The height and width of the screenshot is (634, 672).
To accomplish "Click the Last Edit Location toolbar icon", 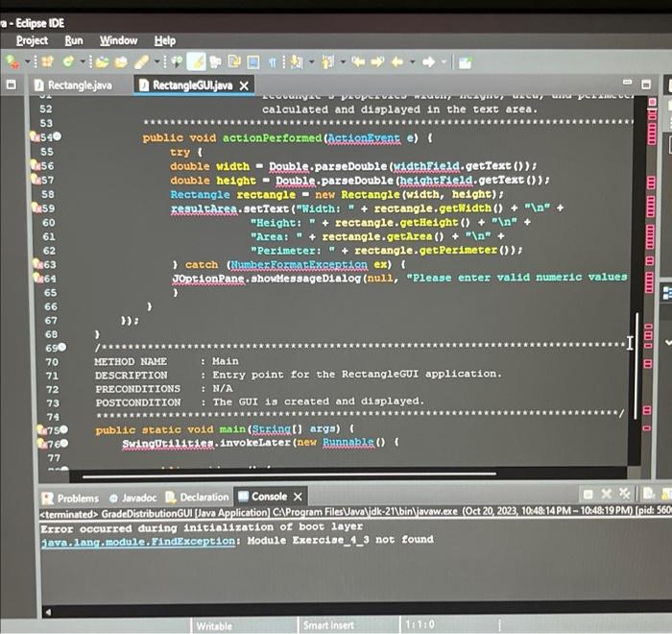I will pos(358,62).
